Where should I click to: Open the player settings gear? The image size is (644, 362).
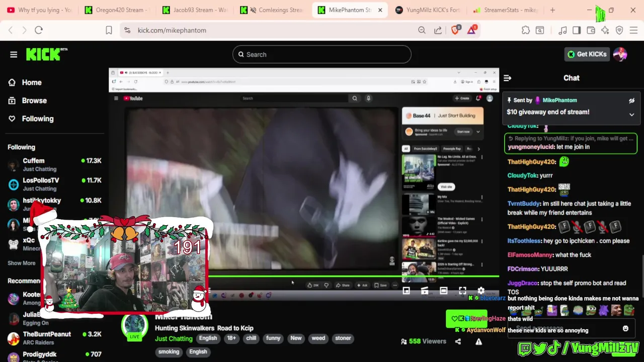pyautogui.click(x=481, y=291)
